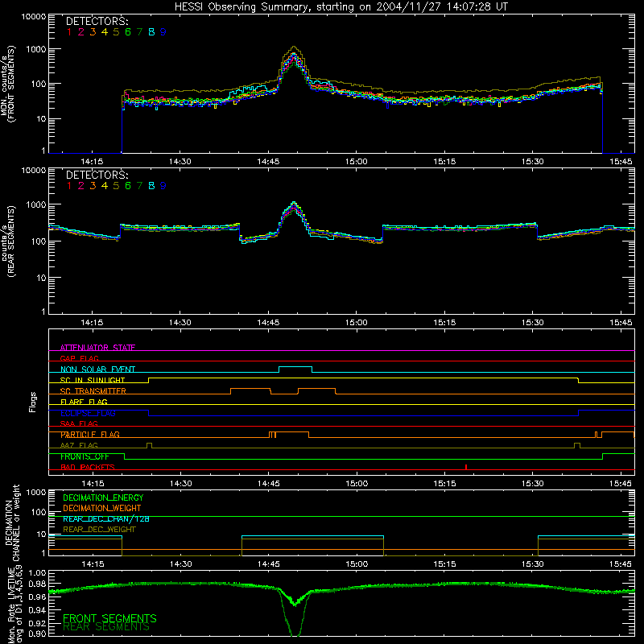Click the REAR_DEC_WEIGHT legend entry
644x644 pixels.
click(99, 530)
